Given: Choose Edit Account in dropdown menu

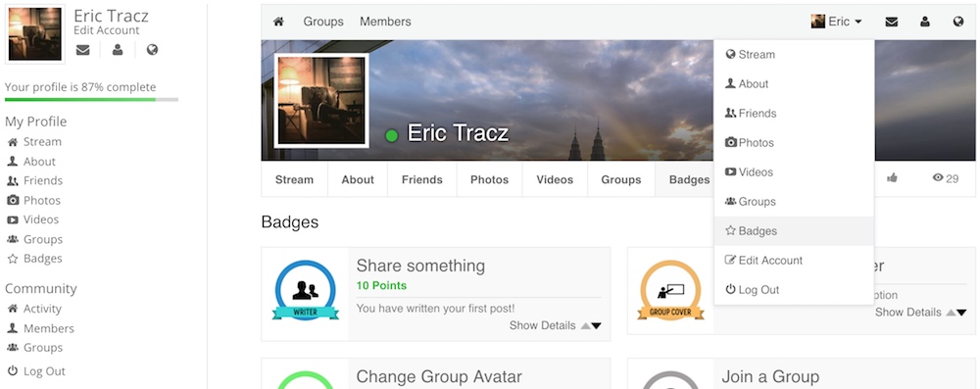Looking at the screenshot, I should click(794, 261).
